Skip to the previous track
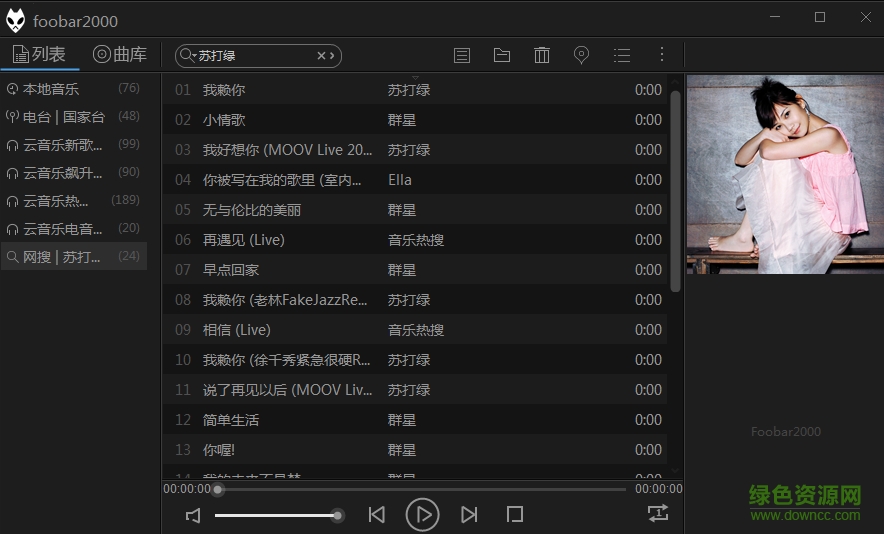This screenshot has height=534, width=884. (x=377, y=514)
